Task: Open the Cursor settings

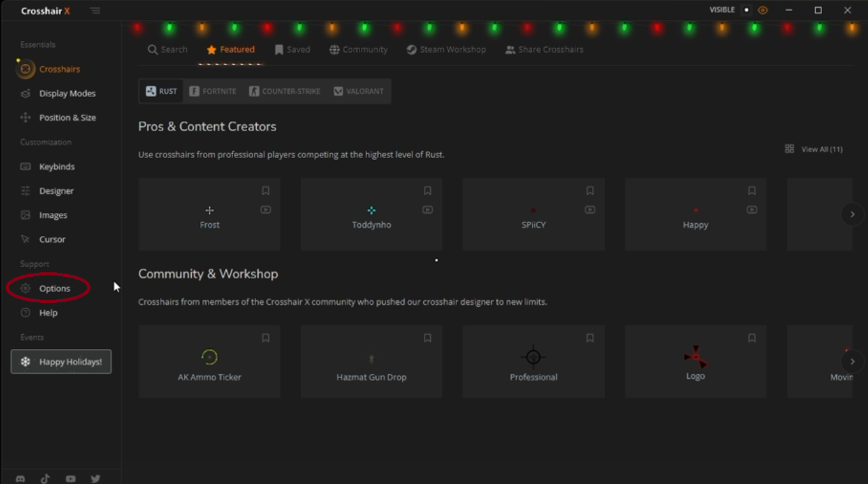Action: click(x=43, y=239)
